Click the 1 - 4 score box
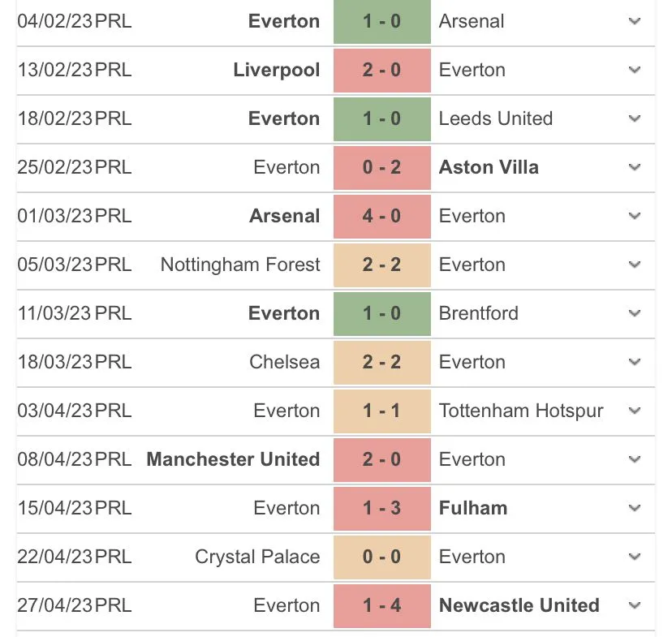This screenshot has height=637, width=672. click(381, 605)
